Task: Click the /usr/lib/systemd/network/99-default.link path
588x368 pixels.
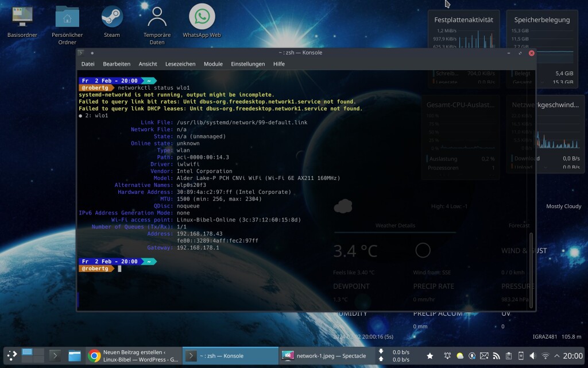Action: (x=242, y=122)
